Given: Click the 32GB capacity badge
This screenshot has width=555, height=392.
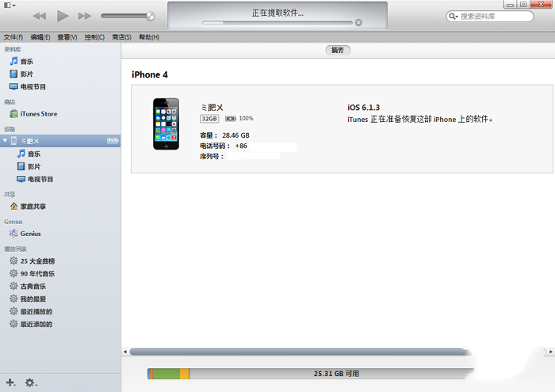Looking at the screenshot, I should tap(209, 119).
